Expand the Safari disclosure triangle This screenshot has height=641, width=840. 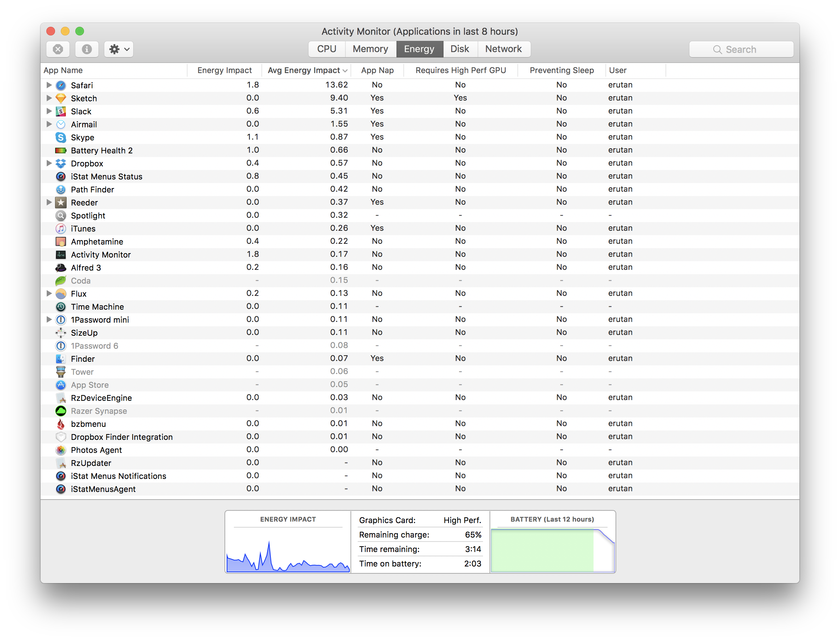point(49,85)
